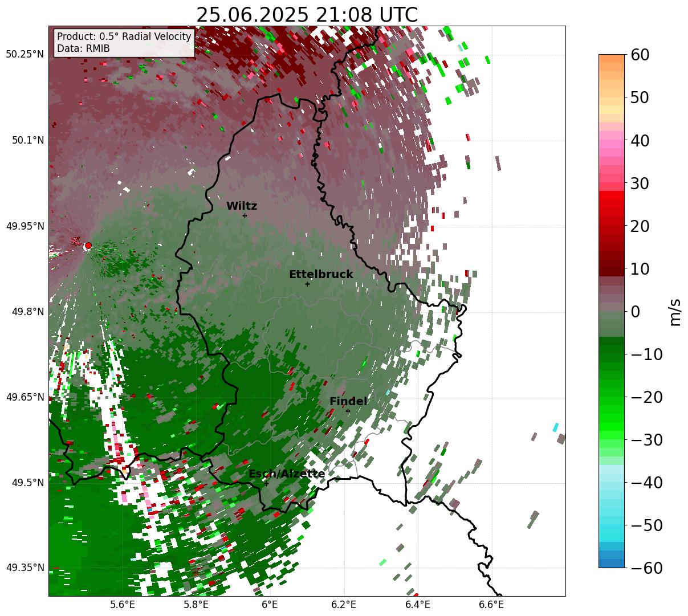Click the Findel location label
688x616 pixels.
click(348, 402)
